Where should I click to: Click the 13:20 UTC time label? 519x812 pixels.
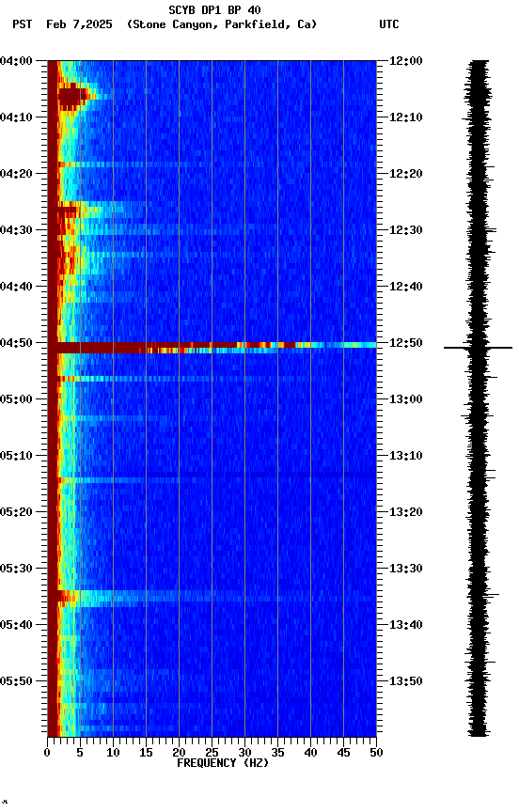[406, 512]
